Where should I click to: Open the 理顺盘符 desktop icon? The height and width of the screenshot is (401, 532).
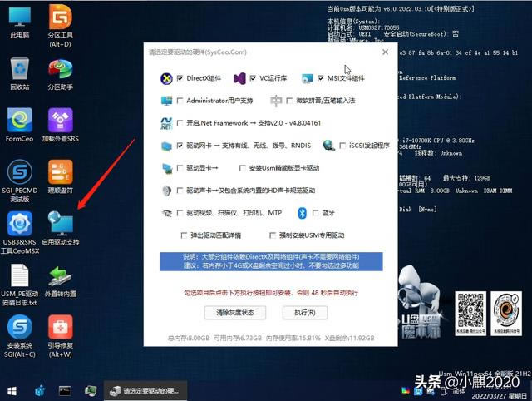coord(61,176)
